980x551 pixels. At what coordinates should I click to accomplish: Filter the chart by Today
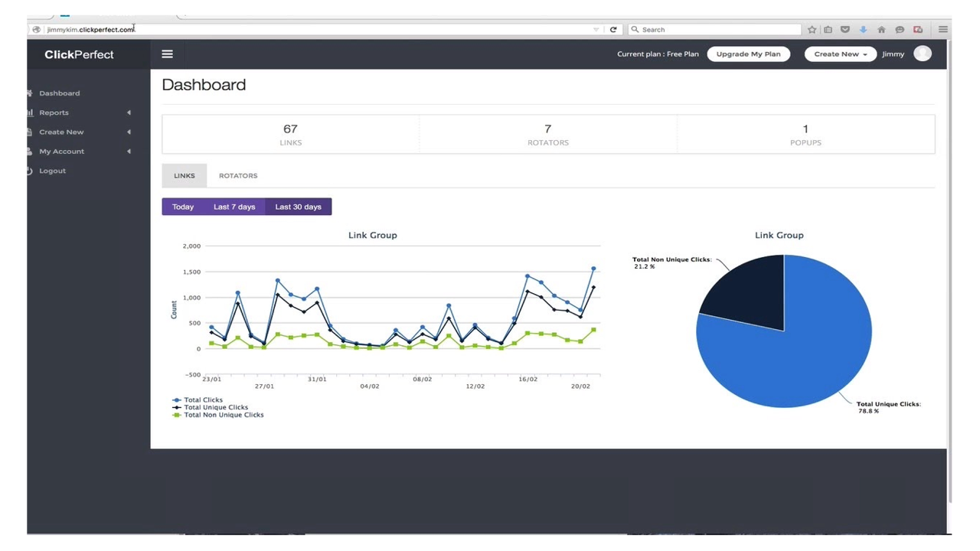pyautogui.click(x=183, y=207)
